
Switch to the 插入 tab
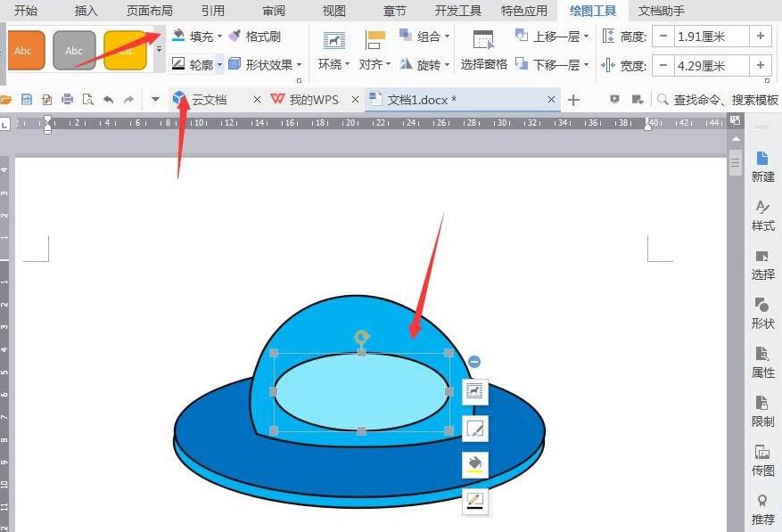tap(86, 11)
